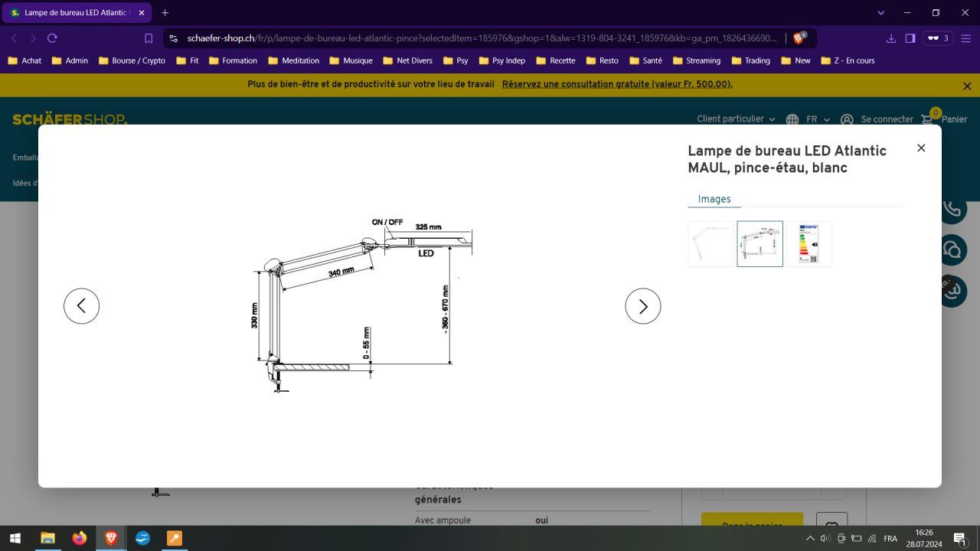
Task: Bookmark this page icon
Action: point(149,38)
